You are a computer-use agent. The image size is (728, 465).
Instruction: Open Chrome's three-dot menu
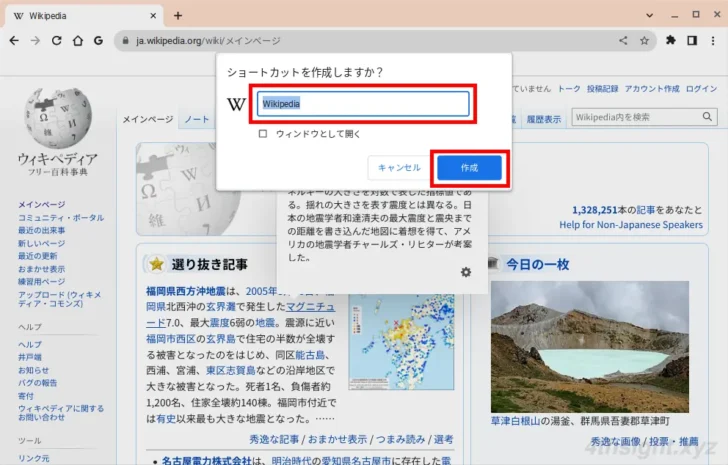tap(713, 41)
